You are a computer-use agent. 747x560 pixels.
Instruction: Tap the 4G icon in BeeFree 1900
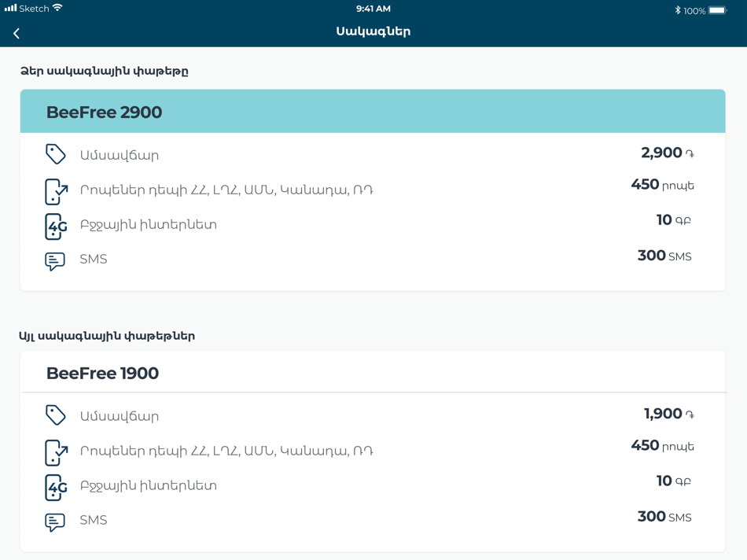click(x=56, y=487)
